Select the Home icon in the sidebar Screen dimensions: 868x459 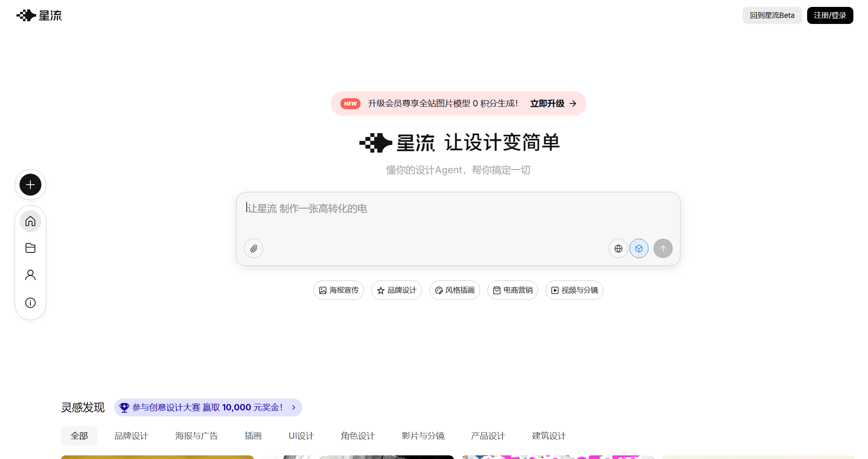pos(30,221)
